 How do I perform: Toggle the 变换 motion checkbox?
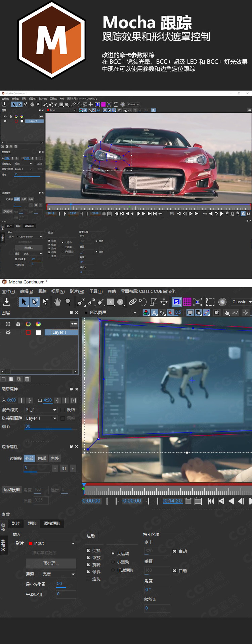coord(88,551)
